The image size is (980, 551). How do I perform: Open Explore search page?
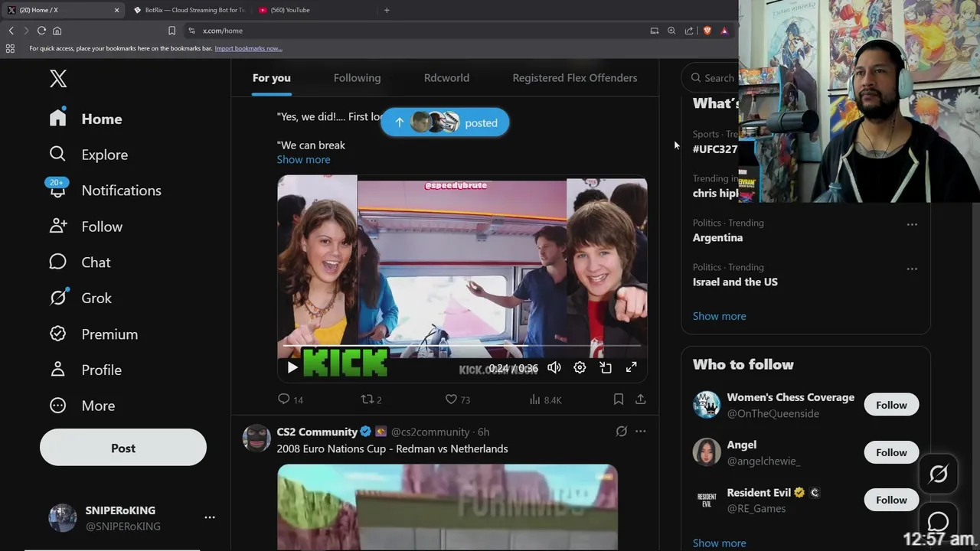click(x=88, y=155)
